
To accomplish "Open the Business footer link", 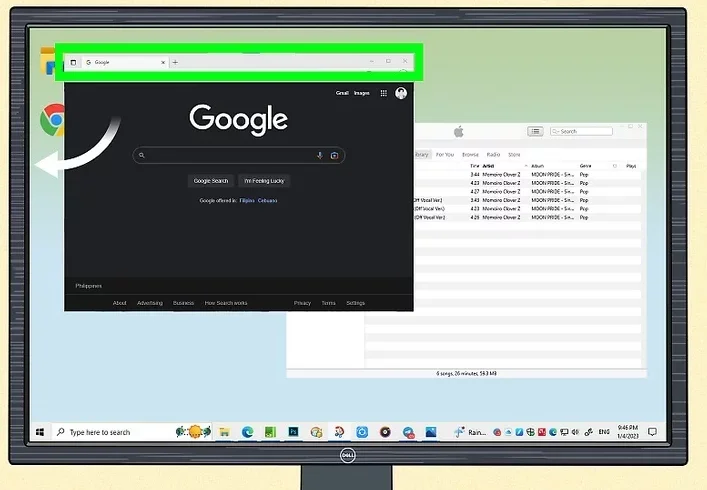I will 184,303.
